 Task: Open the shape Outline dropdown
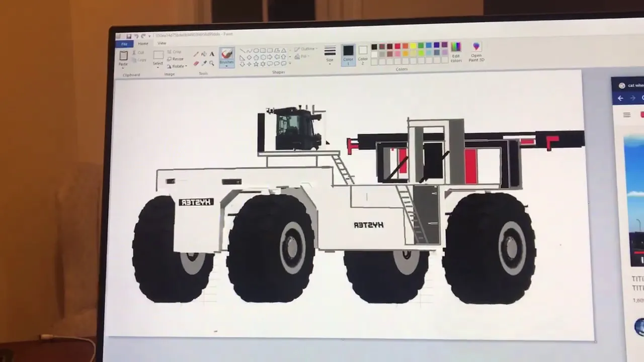(x=305, y=49)
